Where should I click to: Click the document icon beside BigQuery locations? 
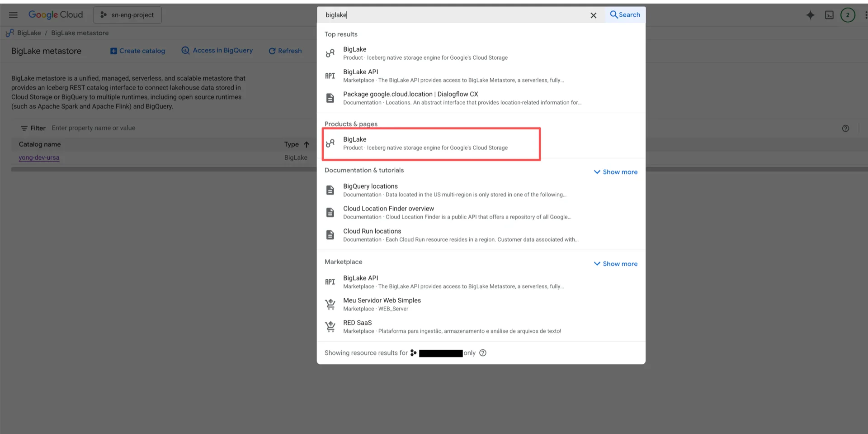330,190
